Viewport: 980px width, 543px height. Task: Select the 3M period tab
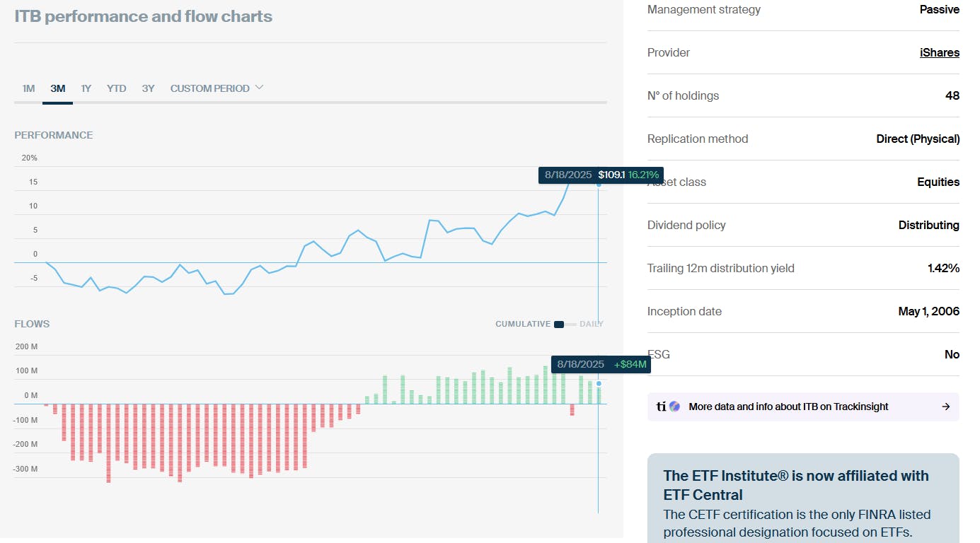pos(58,88)
